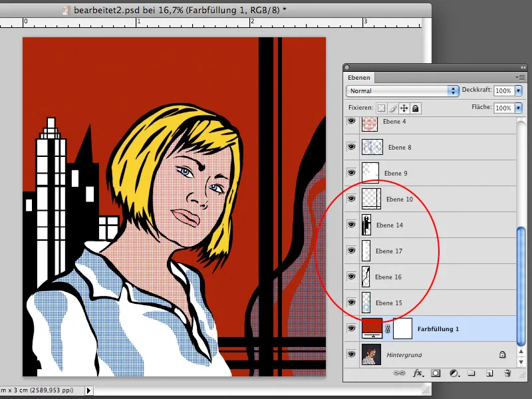Click the layers panel scrollbar thumb
This screenshot has width=532, height=399.
(x=521, y=287)
